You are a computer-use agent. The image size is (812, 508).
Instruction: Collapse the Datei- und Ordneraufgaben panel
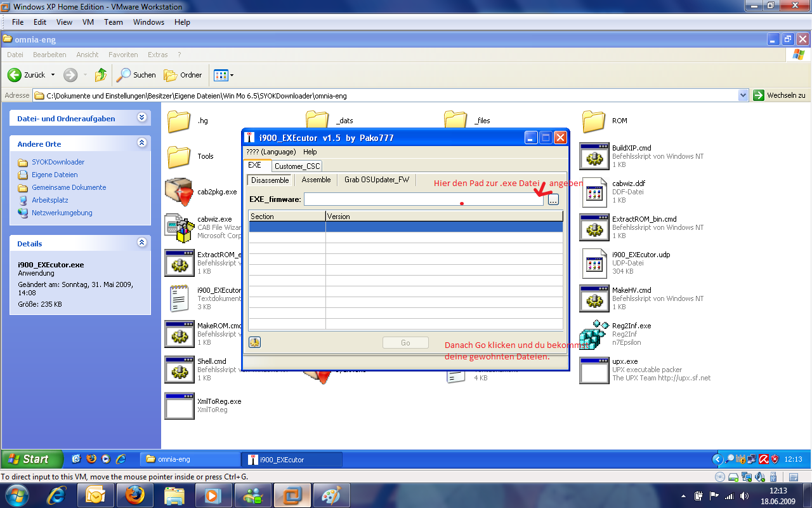coord(141,117)
